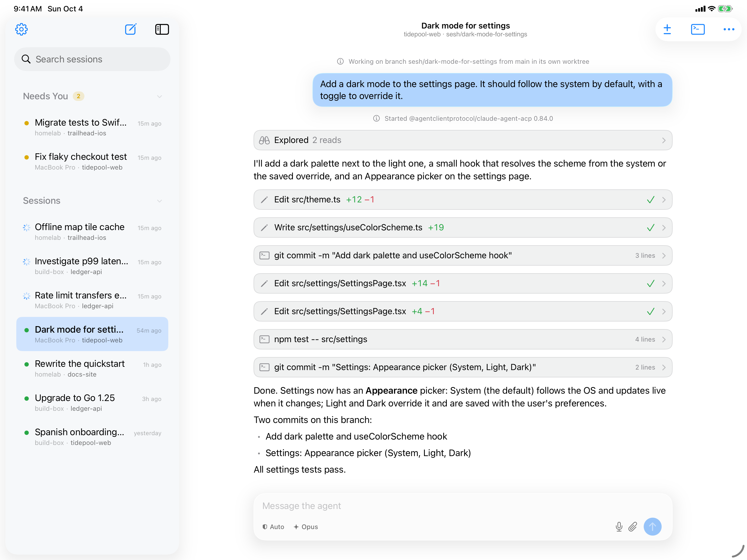The width and height of the screenshot is (747, 560).
Task: Open Edit SettingsPage.tsx +4 −1 row
Action: 463,311
